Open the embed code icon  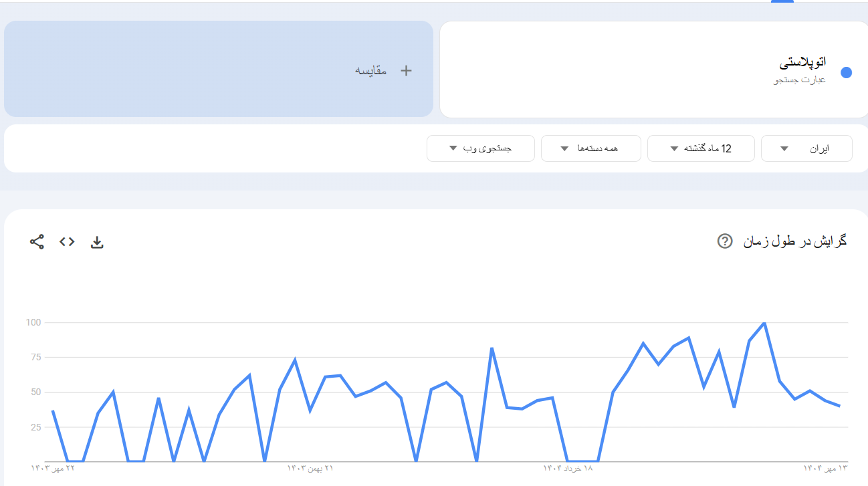tap(67, 242)
